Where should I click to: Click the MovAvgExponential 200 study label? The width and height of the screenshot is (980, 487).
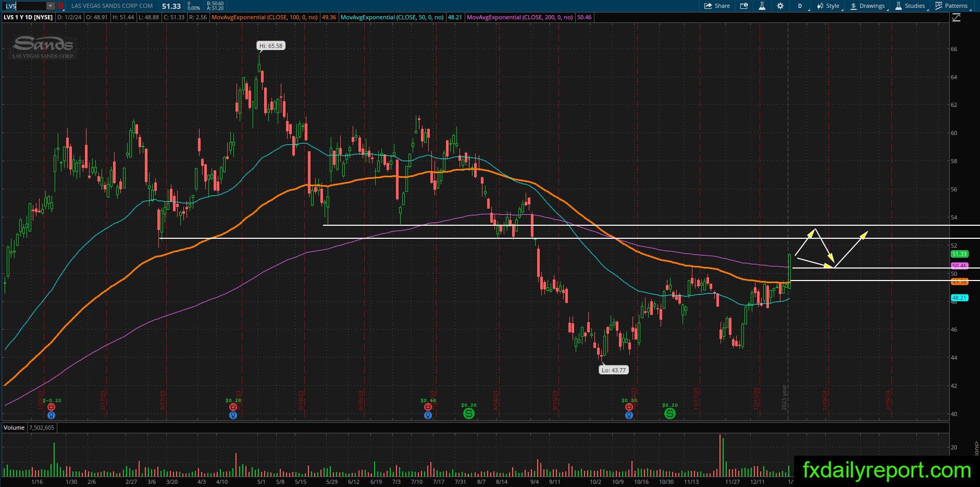520,17
